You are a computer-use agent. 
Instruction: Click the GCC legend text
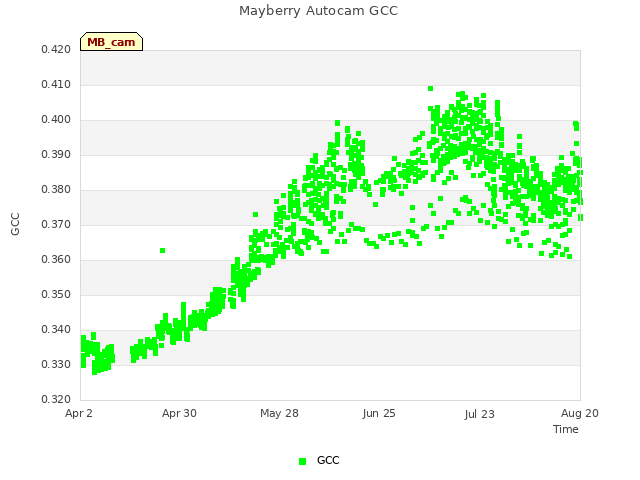coord(328,460)
